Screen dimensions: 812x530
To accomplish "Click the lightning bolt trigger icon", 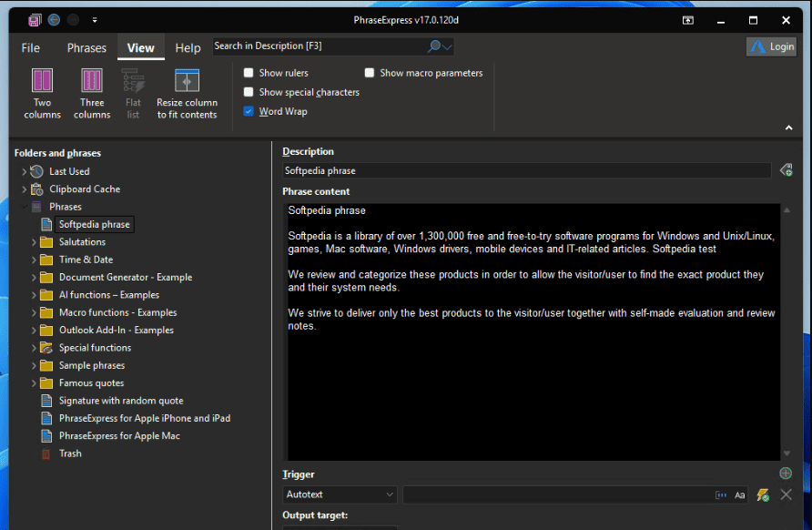I will coord(763,494).
